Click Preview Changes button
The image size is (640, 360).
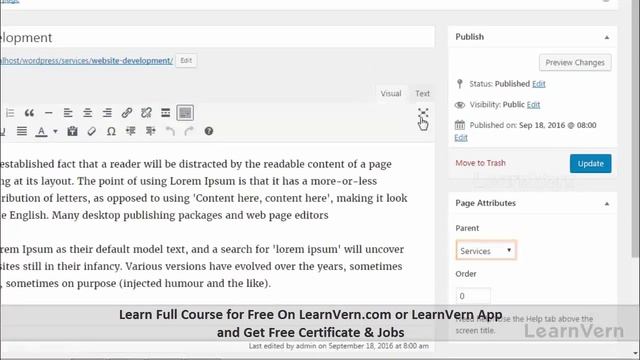click(x=575, y=62)
